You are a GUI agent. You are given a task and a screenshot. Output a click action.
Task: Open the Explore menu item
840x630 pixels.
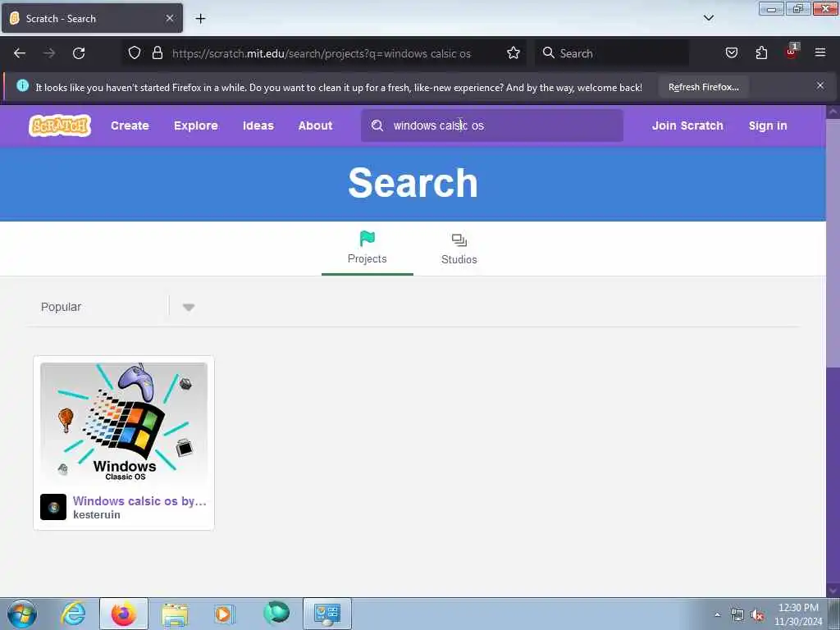[195, 126]
